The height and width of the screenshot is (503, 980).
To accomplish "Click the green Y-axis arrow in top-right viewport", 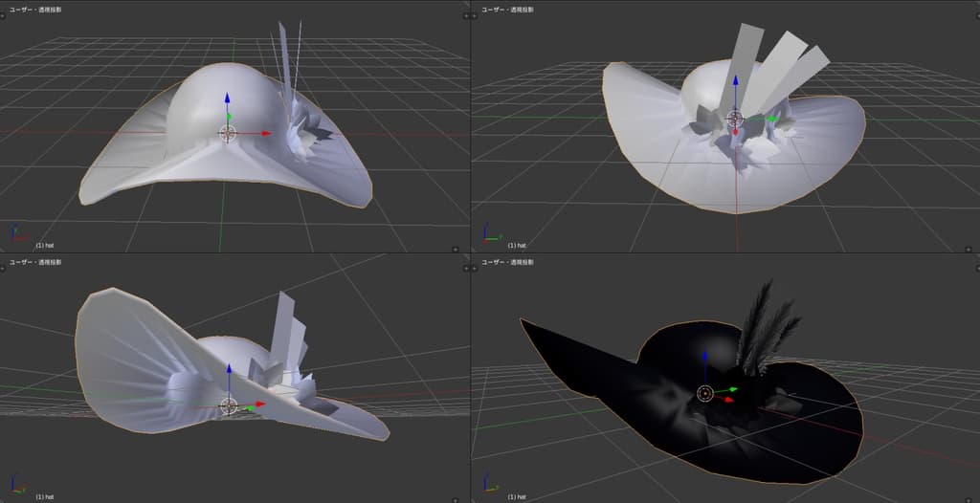I will point(768,120).
